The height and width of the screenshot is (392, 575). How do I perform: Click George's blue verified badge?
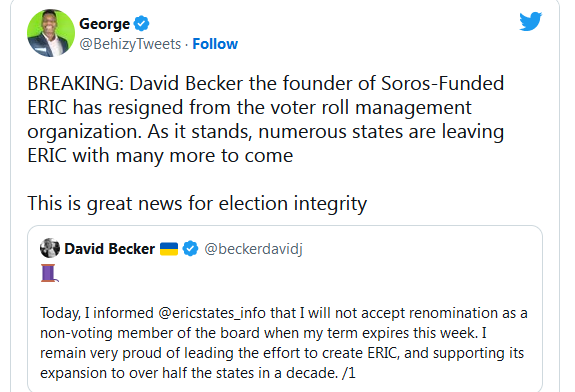(x=141, y=24)
